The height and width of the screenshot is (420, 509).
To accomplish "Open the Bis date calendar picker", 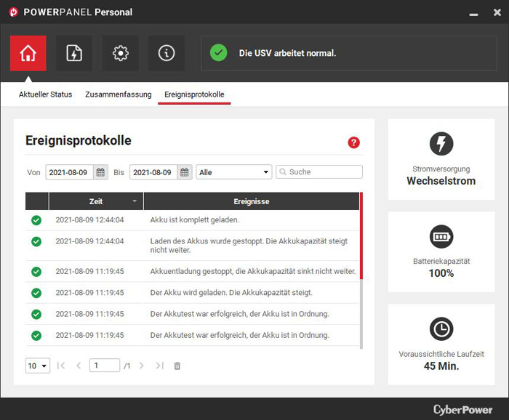I will click(x=185, y=172).
